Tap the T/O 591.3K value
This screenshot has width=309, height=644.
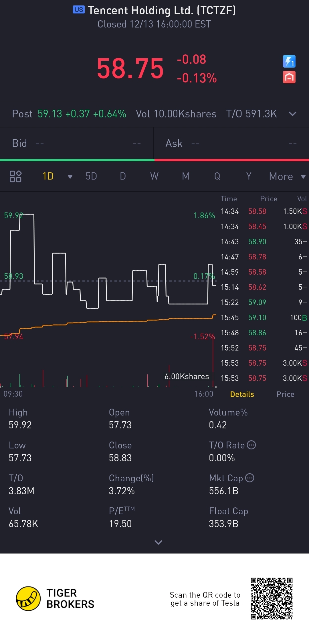pos(251,114)
